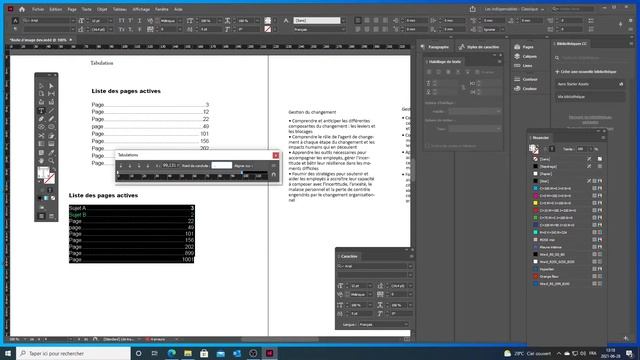Viewport: 640px width, 360px height.
Task: Select the Hand tool
Action: pos(41,160)
